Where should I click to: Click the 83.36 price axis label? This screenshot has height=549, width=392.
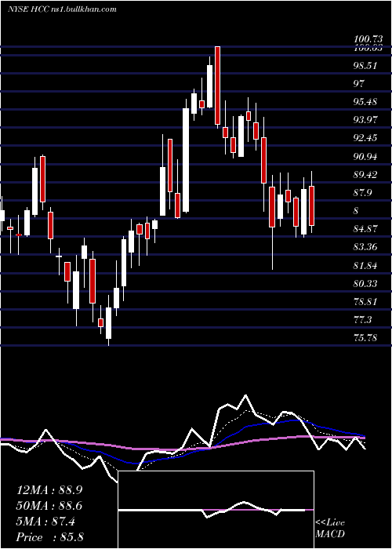(365, 248)
